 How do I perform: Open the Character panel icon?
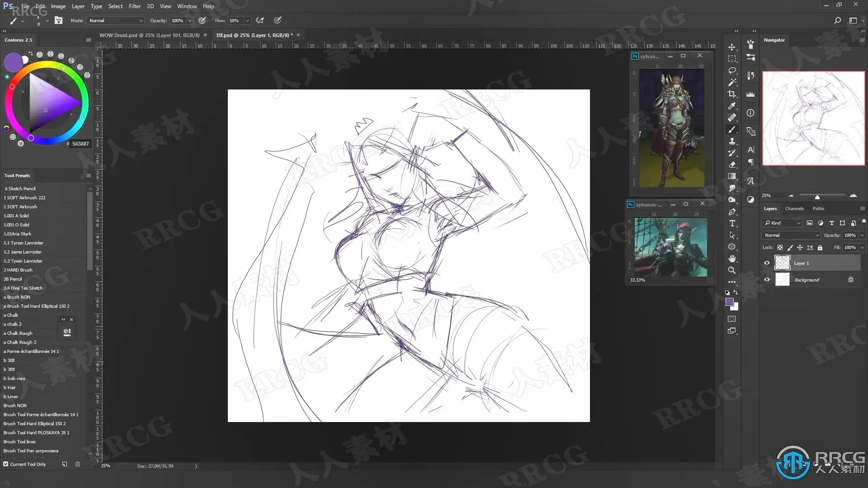click(750, 150)
